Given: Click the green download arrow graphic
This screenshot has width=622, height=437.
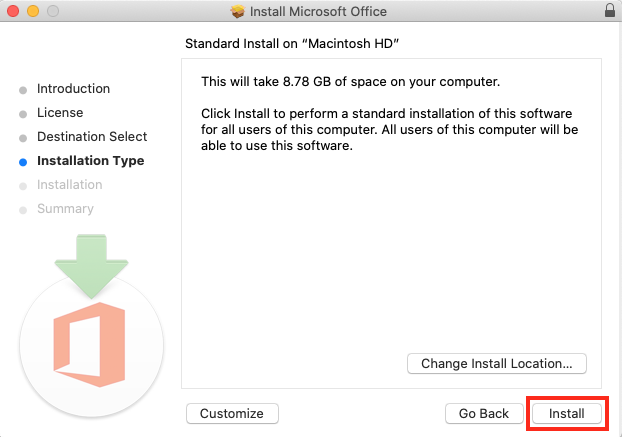Looking at the screenshot, I should 90,264.
